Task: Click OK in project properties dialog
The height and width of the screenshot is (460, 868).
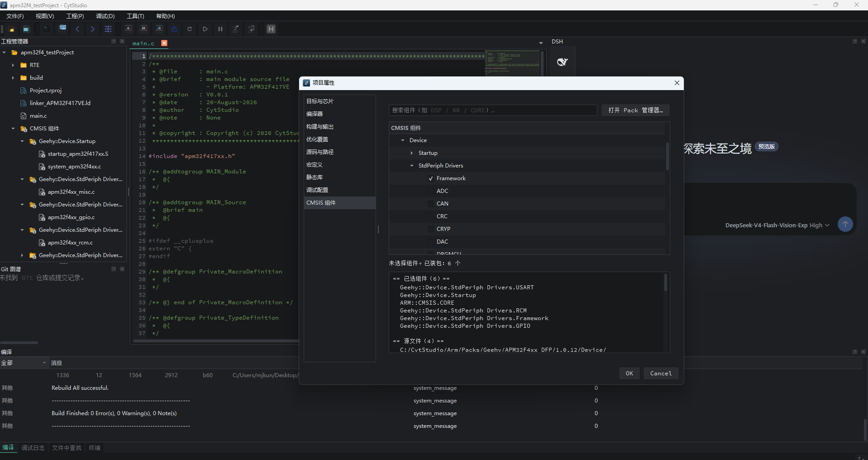Action: click(x=630, y=374)
